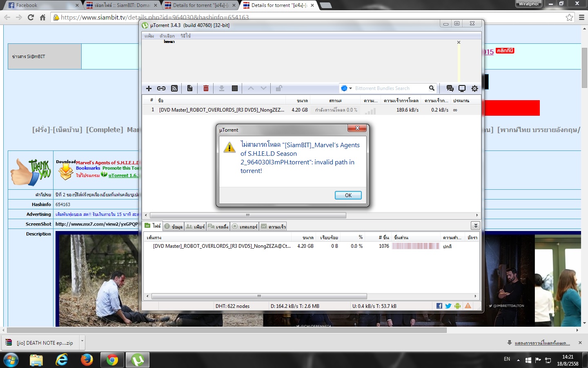This screenshot has height=368, width=588.
Task: Click the Facebook icon in µTorrent status bar
Action: tap(439, 306)
